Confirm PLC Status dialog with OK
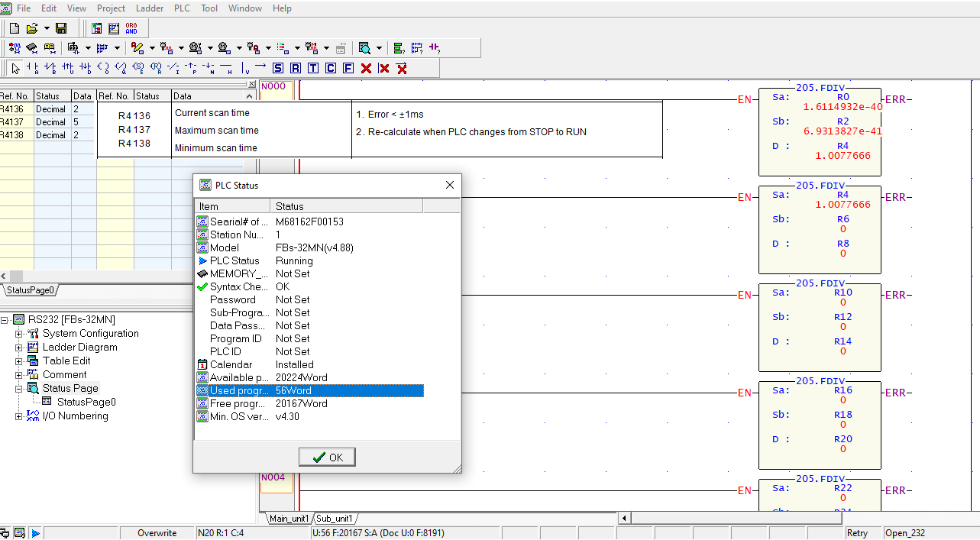980x540 pixels. [327, 457]
